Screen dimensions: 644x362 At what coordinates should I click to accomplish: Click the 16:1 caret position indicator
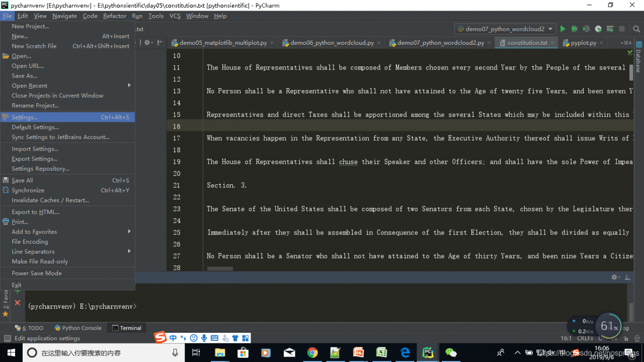566,338
